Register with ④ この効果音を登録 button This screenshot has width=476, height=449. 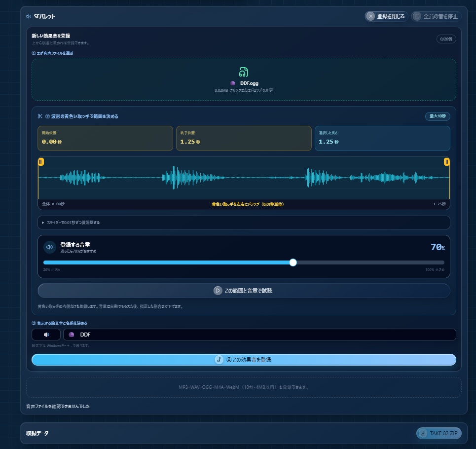tap(244, 360)
